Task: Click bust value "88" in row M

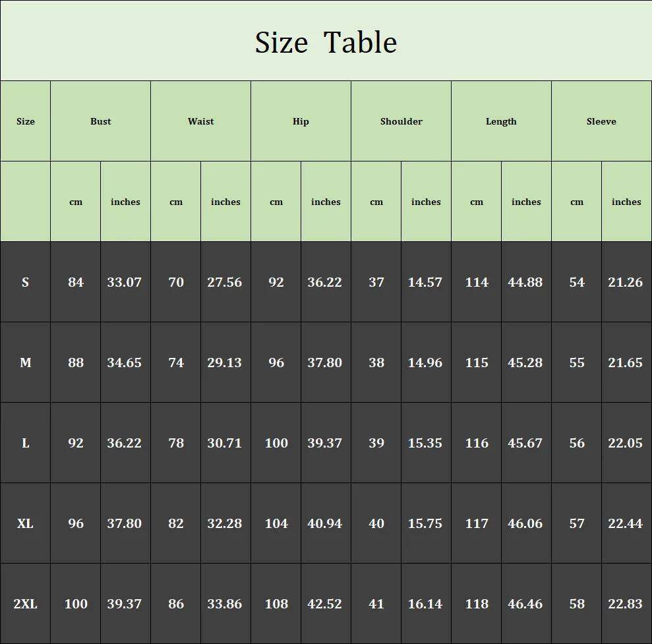Action: click(x=76, y=363)
